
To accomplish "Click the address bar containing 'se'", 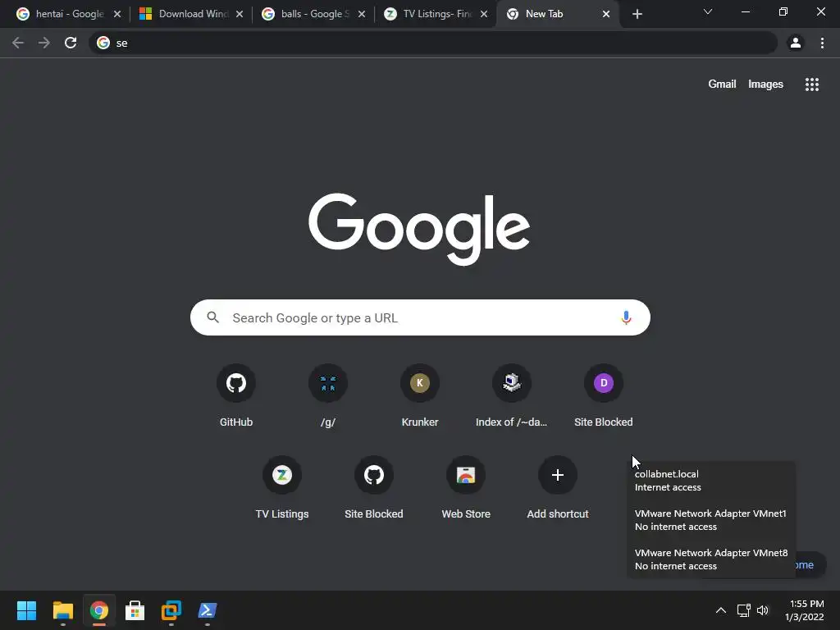I will pos(433,43).
